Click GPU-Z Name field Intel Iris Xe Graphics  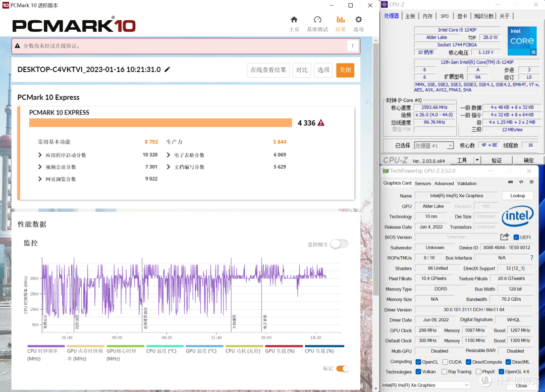pyautogui.click(x=456, y=196)
